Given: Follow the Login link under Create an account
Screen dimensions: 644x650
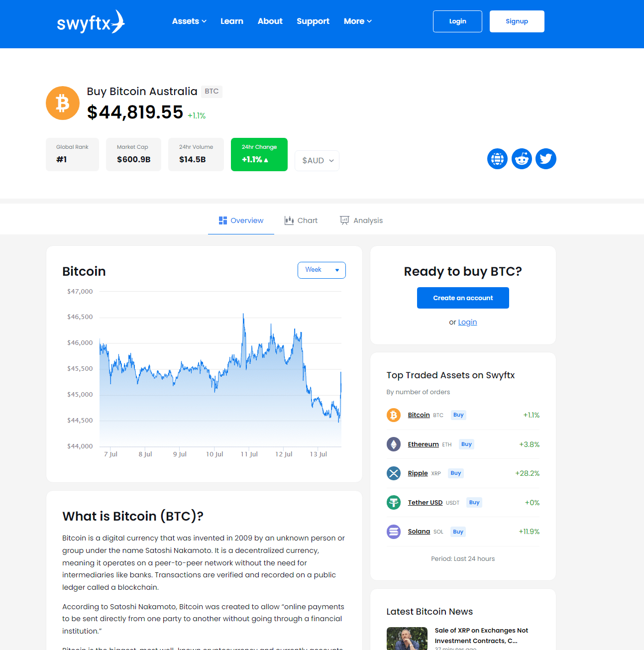Looking at the screenshot, I should (x=467, y=322).
